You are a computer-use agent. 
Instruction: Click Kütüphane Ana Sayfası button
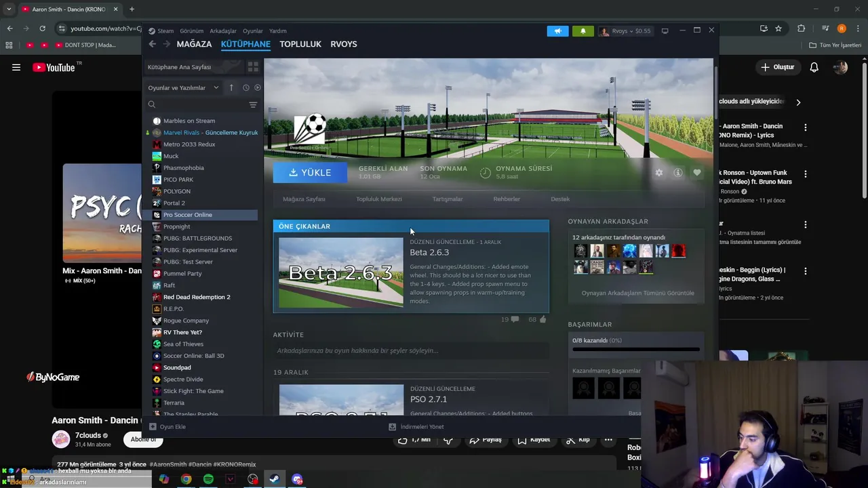[194, 67]
